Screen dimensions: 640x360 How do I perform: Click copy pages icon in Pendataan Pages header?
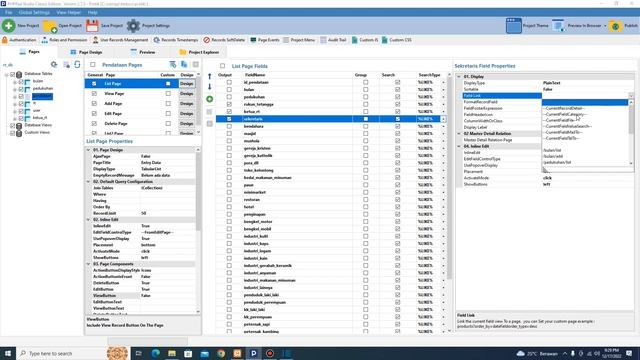[184, 64]
